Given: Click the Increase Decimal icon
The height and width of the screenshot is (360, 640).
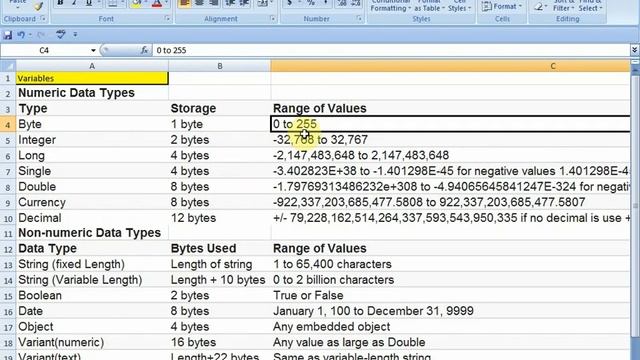Looking at the screenshot, I should coord(342,3).
